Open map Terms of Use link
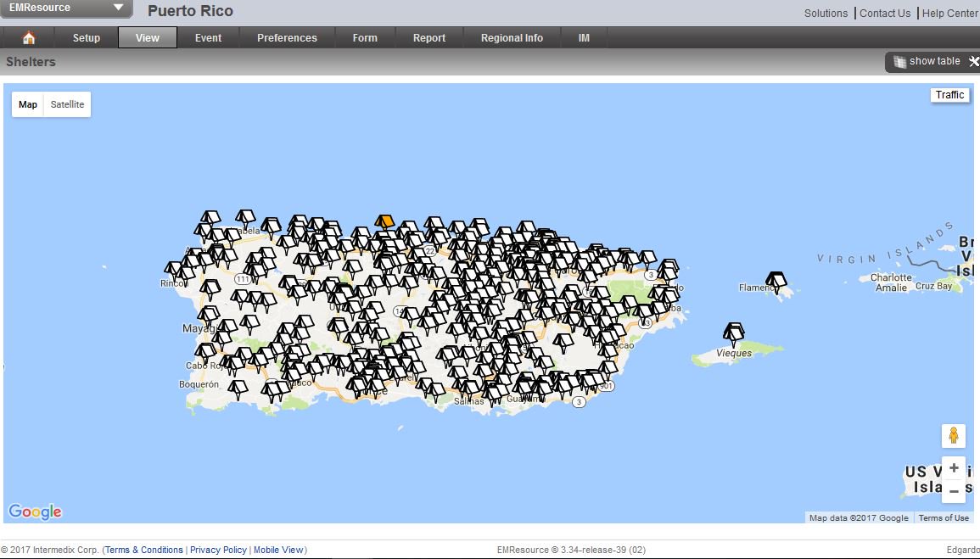Viewport: 980px width, 559px height. [x=944, y=517]
